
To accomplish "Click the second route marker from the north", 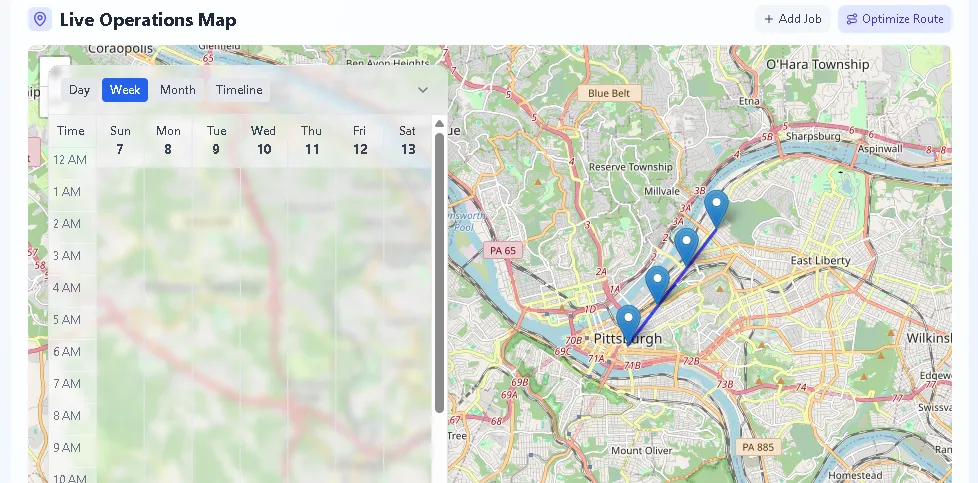I will point(686,245).
